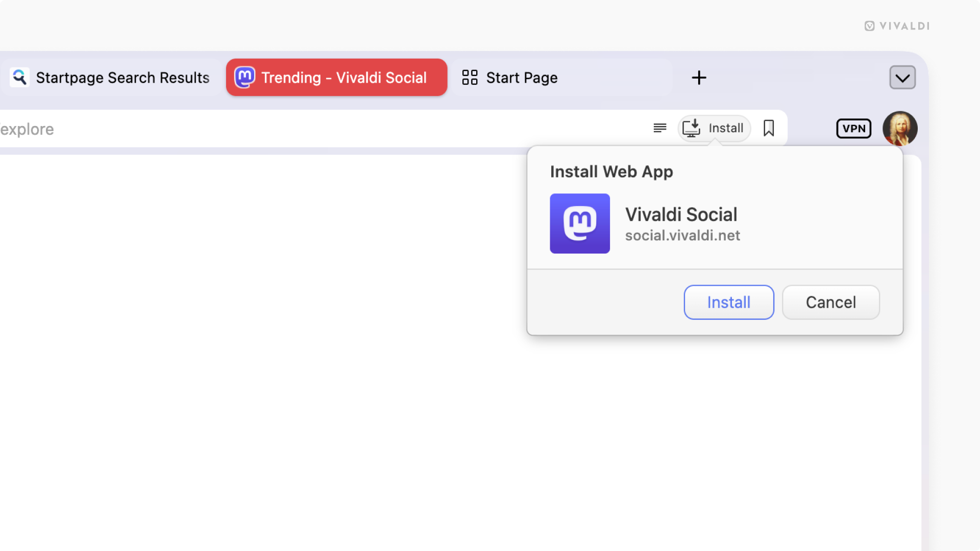Click the speed dial grid icon on Start Page tab
Screen dimensions: 980x551
pyautogui.click(x=470, y=78)
